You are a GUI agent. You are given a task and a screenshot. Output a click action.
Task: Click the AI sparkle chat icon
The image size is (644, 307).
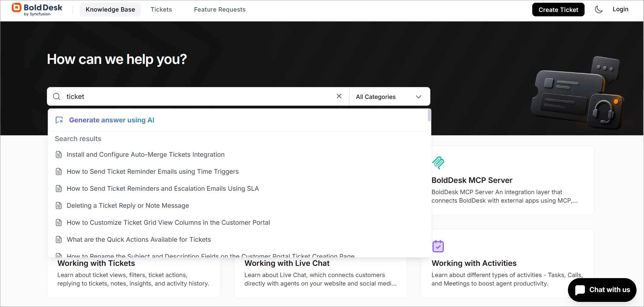pos(59,120)
